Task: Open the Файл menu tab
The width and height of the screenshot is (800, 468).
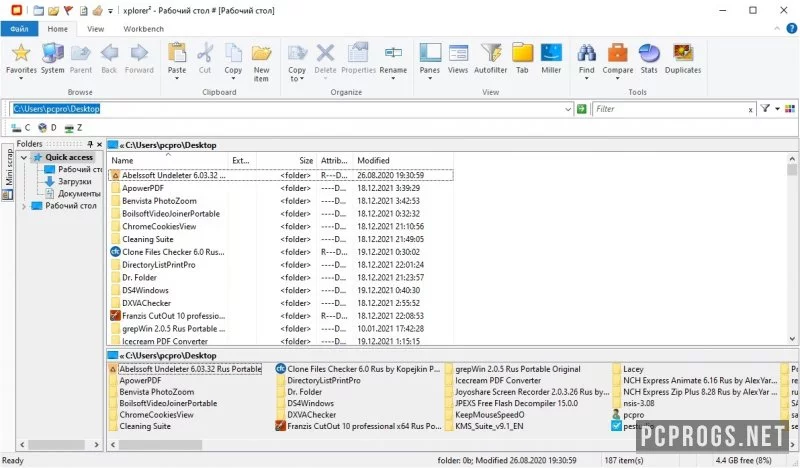Action: pos(19,29)
